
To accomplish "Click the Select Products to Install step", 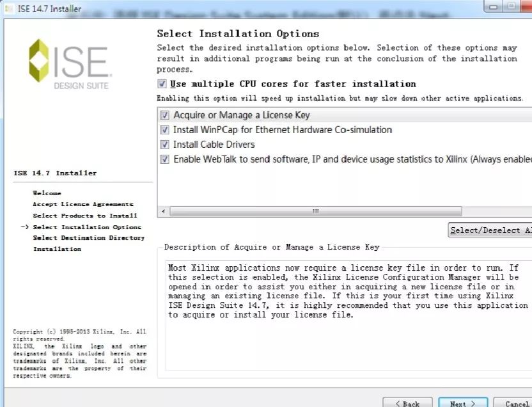I will [x=85, y=216].
